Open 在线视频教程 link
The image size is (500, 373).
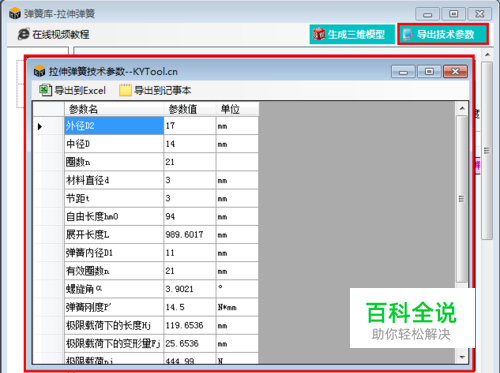(x=61, y=34)
